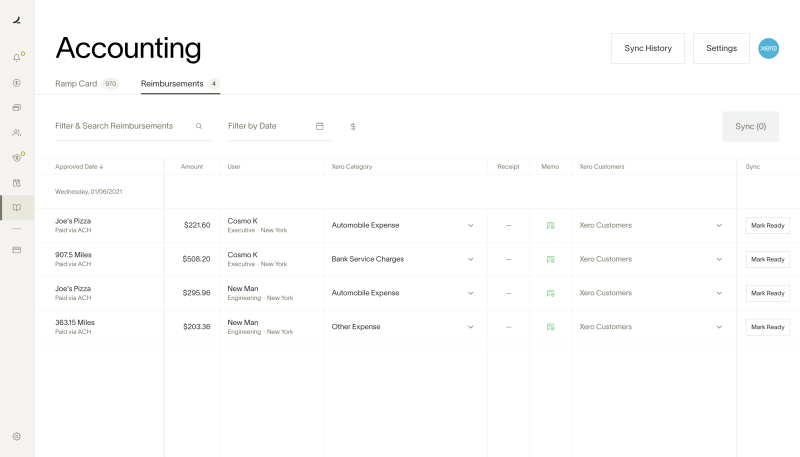The image size is (800, 457).
Task: Click the Wednesday, 01/06/2021 date row
Action: [x=89, y=192]
